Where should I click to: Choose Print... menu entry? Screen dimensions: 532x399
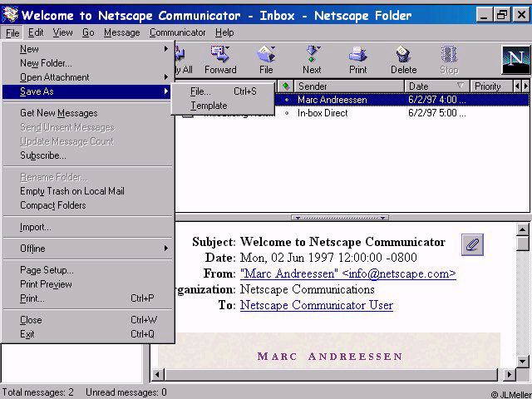pyautogui.click(x=86, y=298)
